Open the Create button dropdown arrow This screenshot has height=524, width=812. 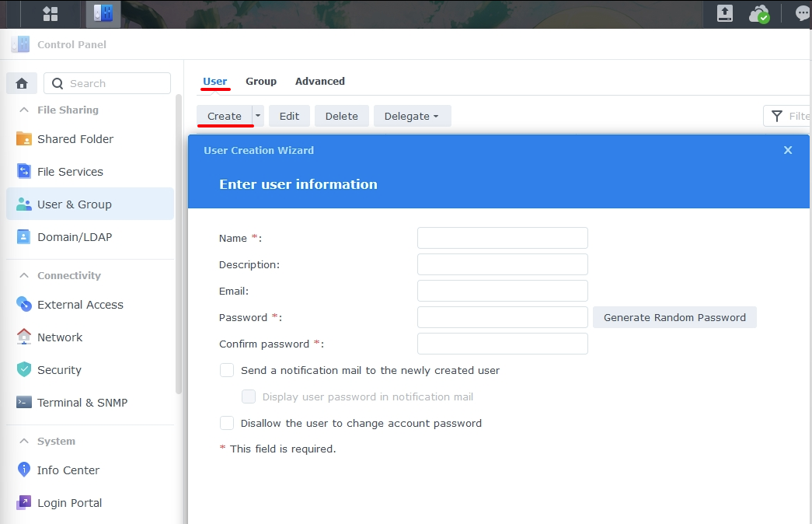(x=258, y=116)
